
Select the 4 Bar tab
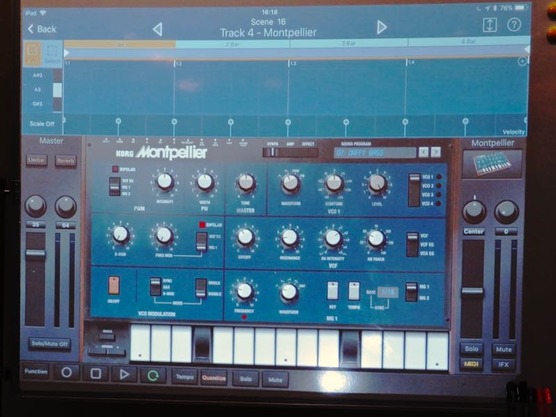coord(468,41)
